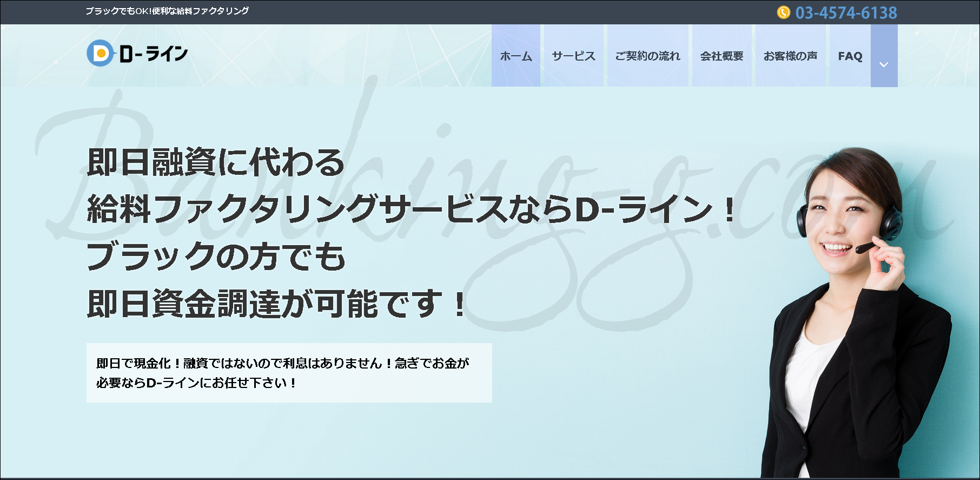Select the 会社概要 menu item
980x480 pixels.
coord(721,56)
